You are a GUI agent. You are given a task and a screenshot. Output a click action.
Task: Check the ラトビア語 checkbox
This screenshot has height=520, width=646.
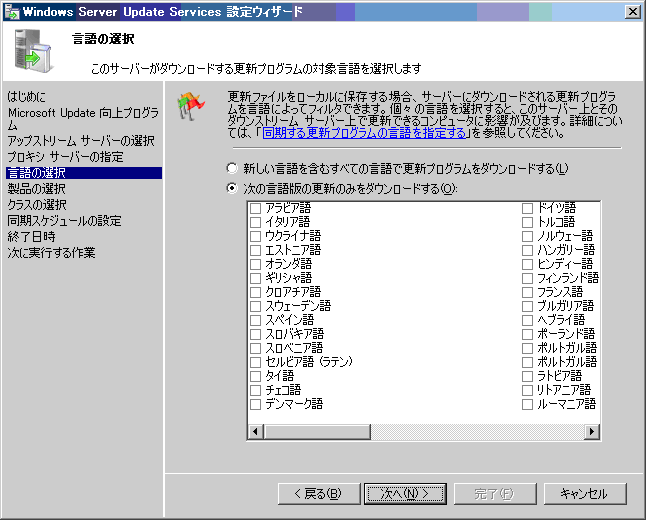pyautogui.click(x=527, y=376)
